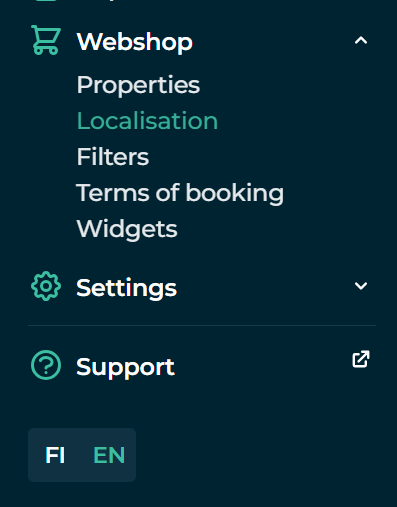The width and height of the screenshot is (397, 507).
Task: Click the Webshop shopping cart icon
Action: (46, 40)
